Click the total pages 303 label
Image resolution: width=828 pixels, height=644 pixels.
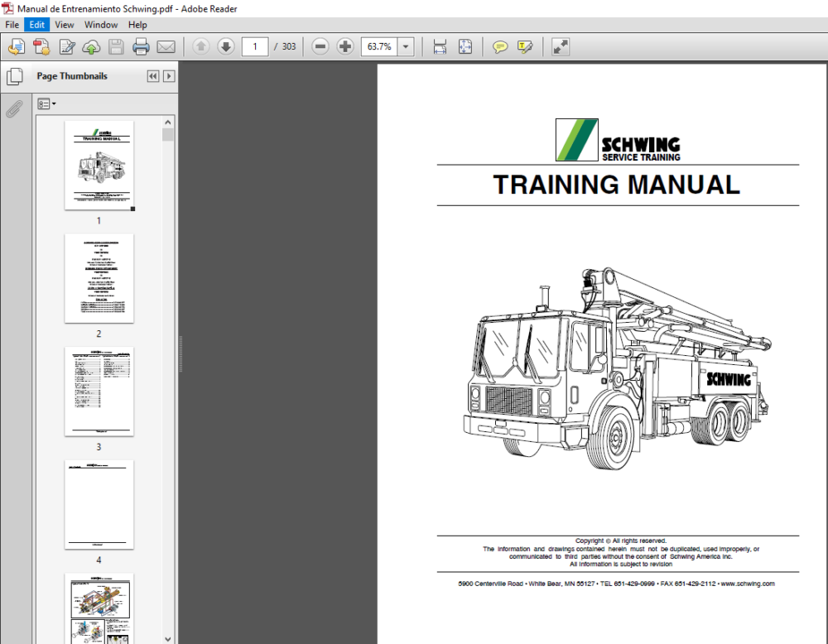(x=289, y=46)
